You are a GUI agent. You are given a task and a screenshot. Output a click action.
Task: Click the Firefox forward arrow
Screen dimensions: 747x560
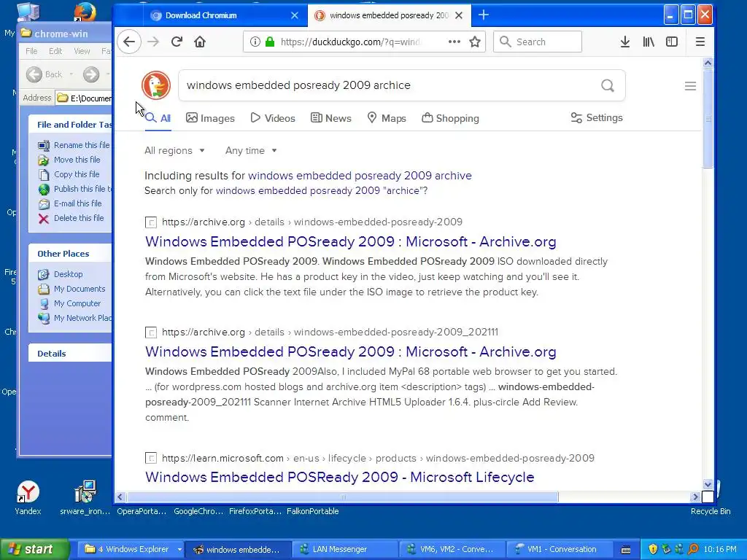click(x=153, y=42)
